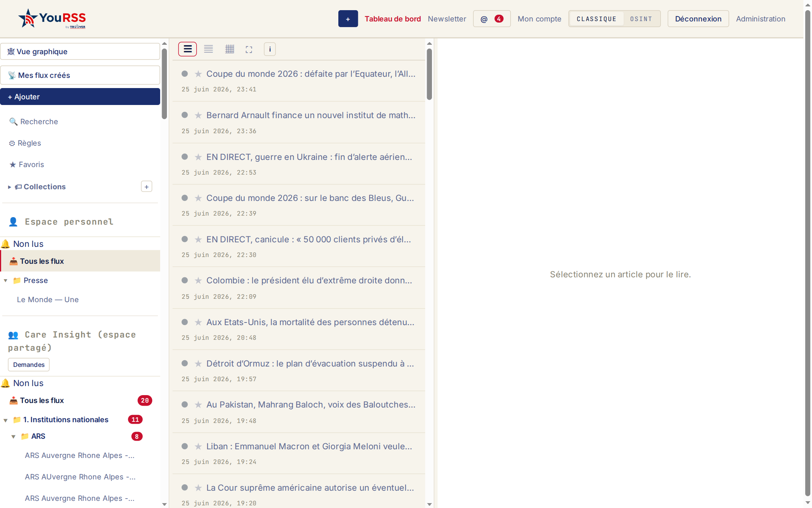Image resolution: width=812 pixels, height=508 pixels.
Task: Star the Liban Macron Meloni article
Action: [x=198, y=446]
